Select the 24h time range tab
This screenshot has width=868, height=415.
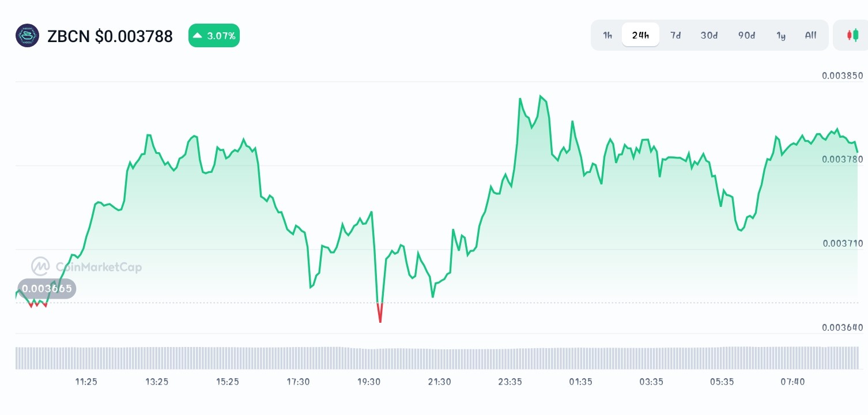coord(640,35)
